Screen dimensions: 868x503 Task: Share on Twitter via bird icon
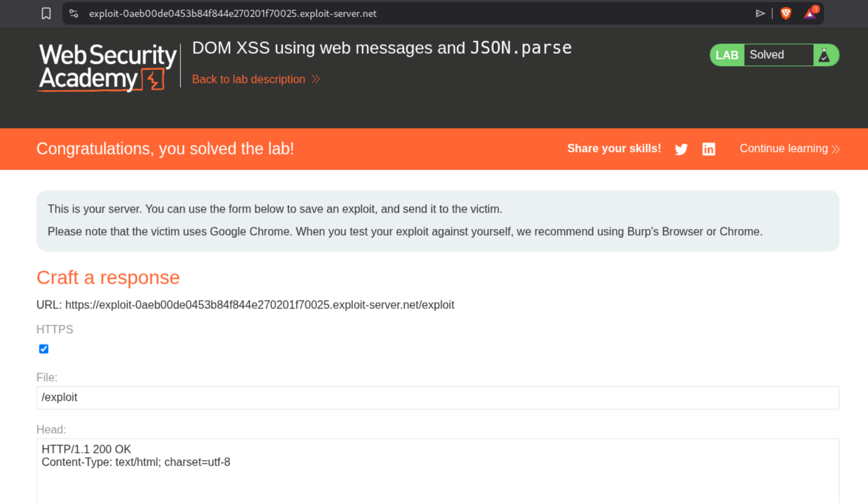tap(681, 149)
